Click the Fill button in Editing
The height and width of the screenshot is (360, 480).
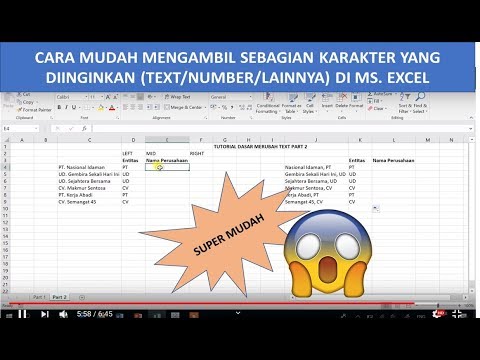pyautogui.click(x=375, y=101)
